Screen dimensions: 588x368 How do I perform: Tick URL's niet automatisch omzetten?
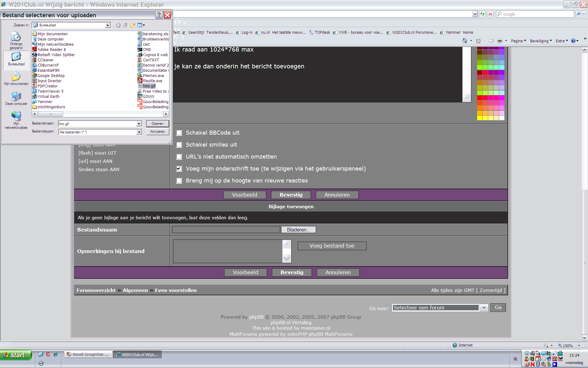(x=179, y=157)
